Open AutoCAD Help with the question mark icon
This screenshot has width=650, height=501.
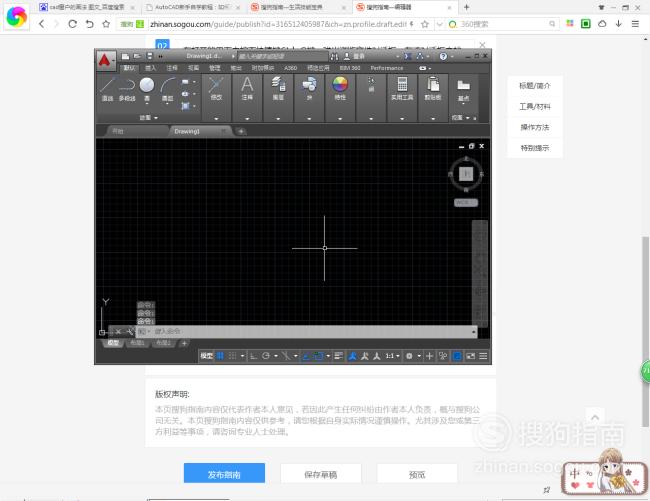pos(443,56)
